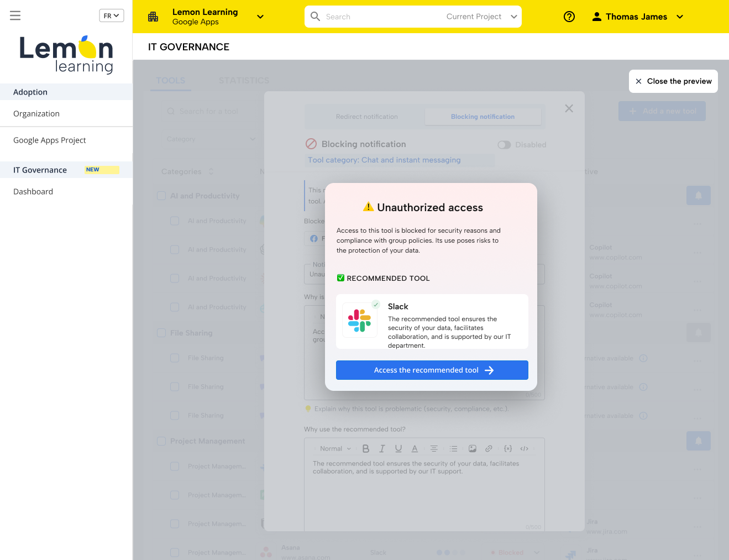Check the AI and Productivity category checkbox
The image size is (729, 560).
[161, 196]
